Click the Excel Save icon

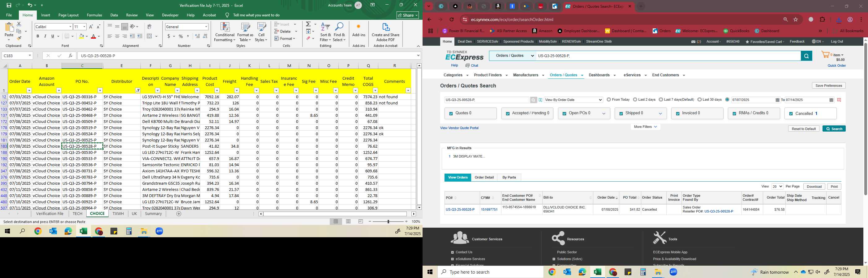click(9, 5)
